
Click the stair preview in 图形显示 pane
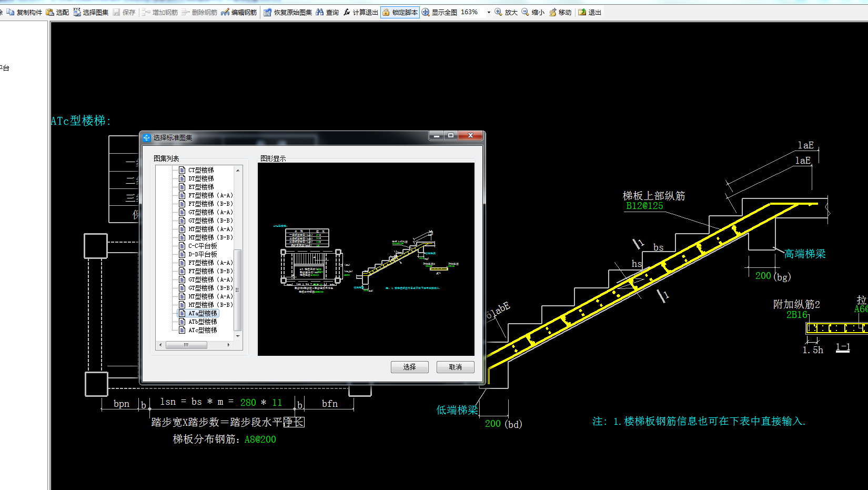point(366,259)
